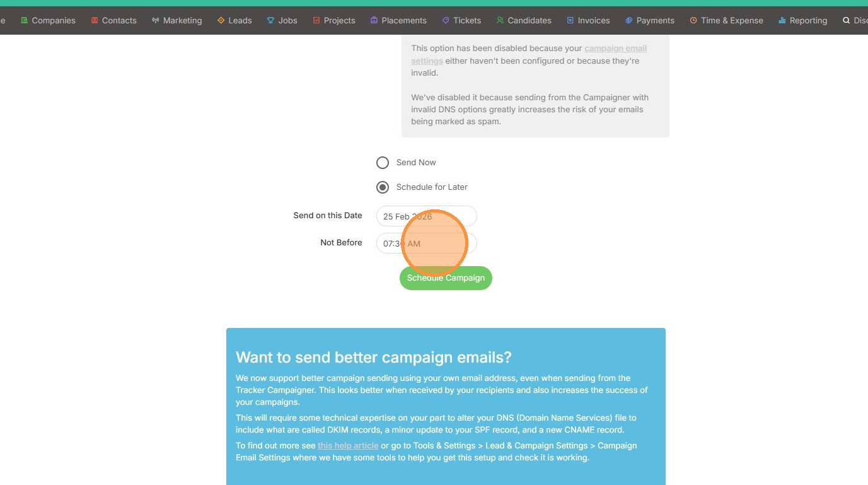The image size is (868, 485).
Task: Select the Schedule for Later option
Action: point(383,187)
